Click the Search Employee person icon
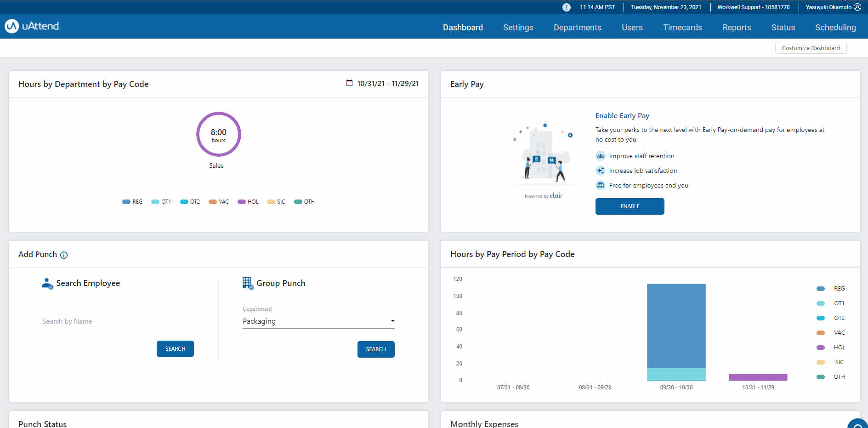868x428 pixels. [47, 284]
